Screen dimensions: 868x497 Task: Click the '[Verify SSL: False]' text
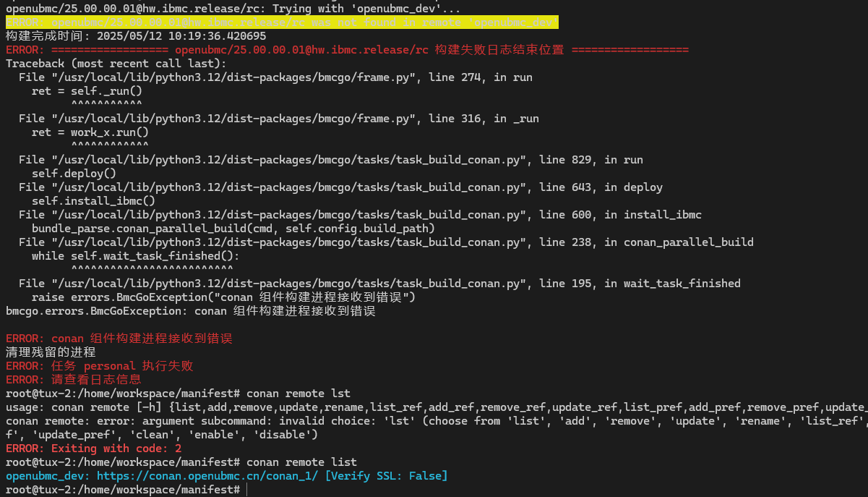coord(386,476)
